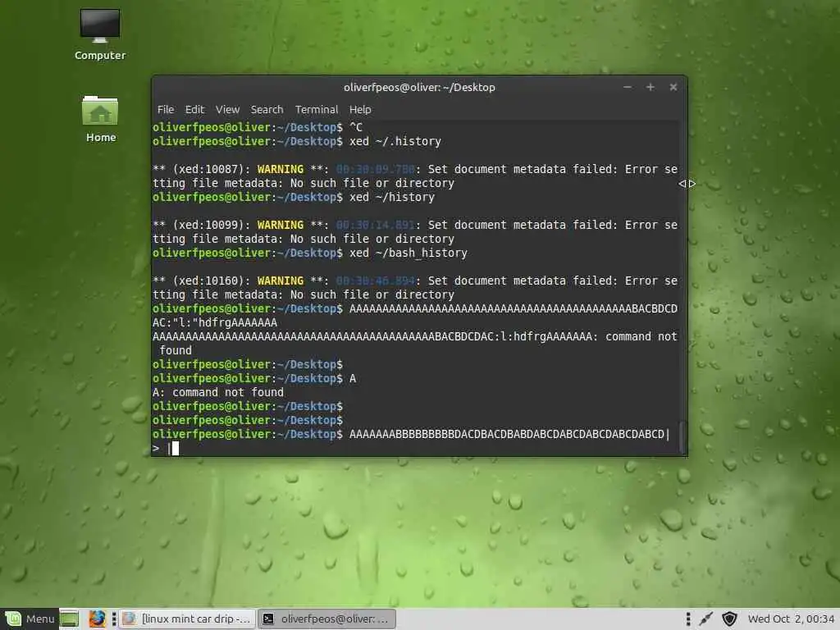Open the update manager shield icon
The image size is (840, 630).
(x=729, y=619)
